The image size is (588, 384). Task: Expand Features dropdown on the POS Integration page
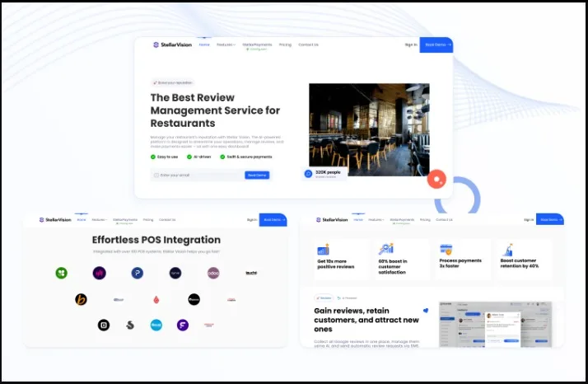100,219
